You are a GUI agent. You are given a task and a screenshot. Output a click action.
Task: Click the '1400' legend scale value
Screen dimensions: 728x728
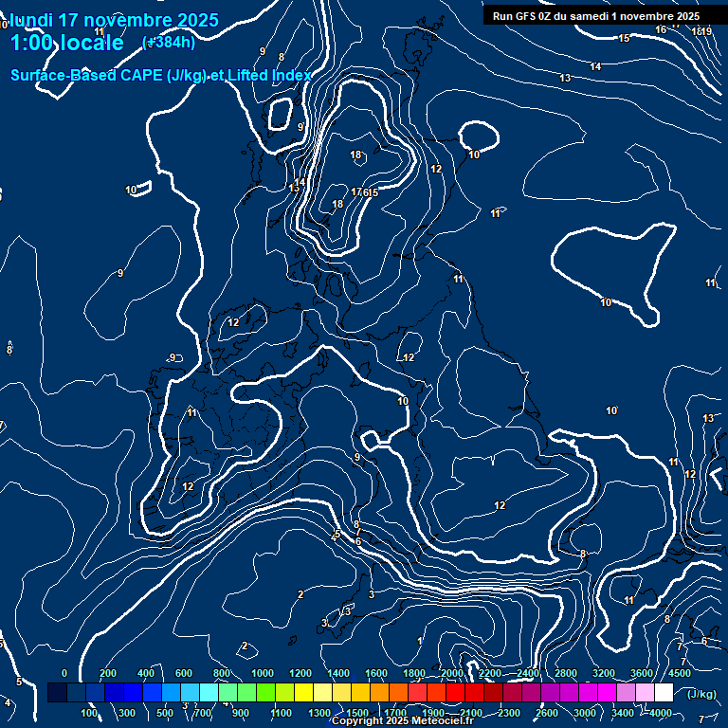tap(338, 673)
